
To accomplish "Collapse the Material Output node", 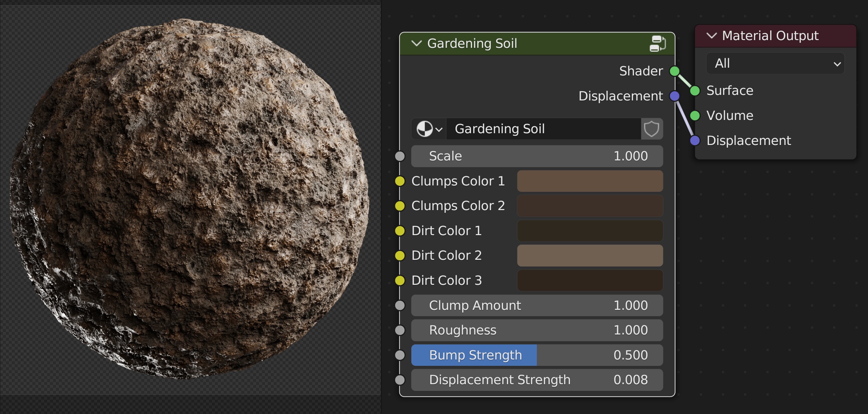I will [x=712, y=35].
